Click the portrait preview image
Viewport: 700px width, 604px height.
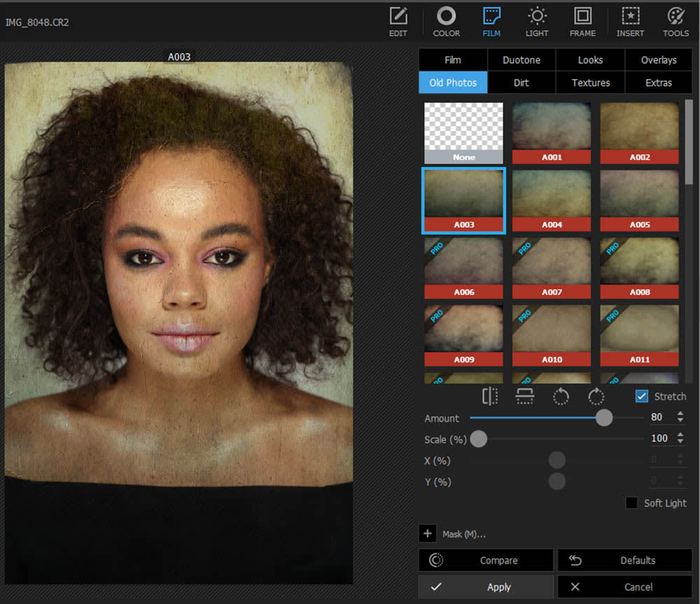(178, 323)
